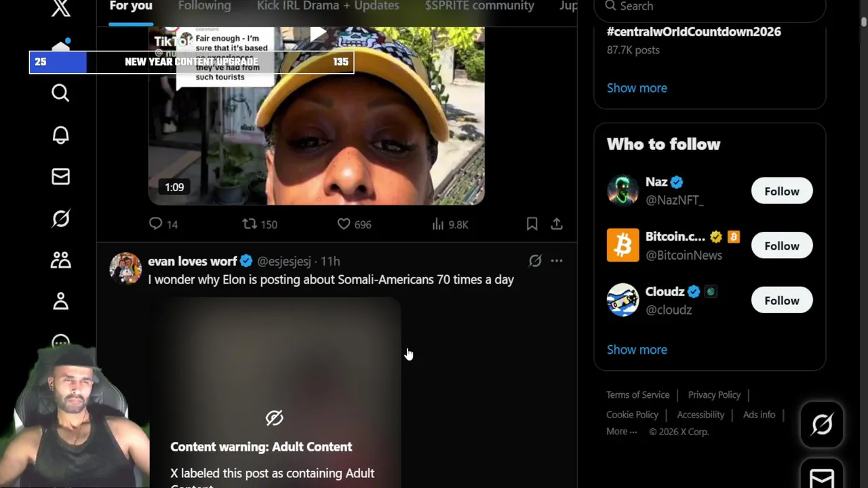868x488 pixels.
Task: Follow the Naz account
Action: coord(782,191)
